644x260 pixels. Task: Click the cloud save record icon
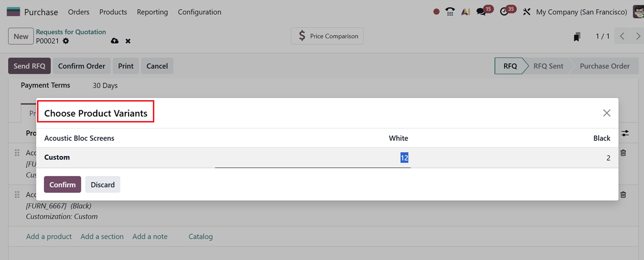point(115,41)
